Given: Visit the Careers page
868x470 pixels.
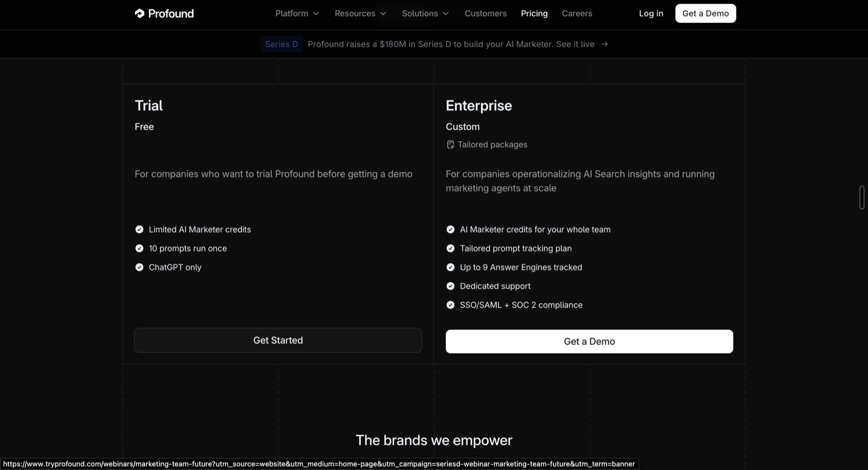Looking at the screenshot, I should [577, 14].
